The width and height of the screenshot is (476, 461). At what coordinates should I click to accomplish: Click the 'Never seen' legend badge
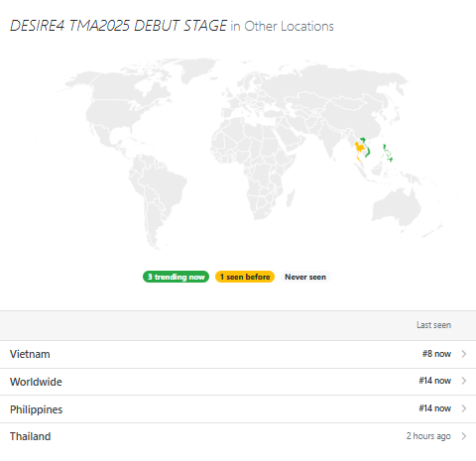point(305,277)
